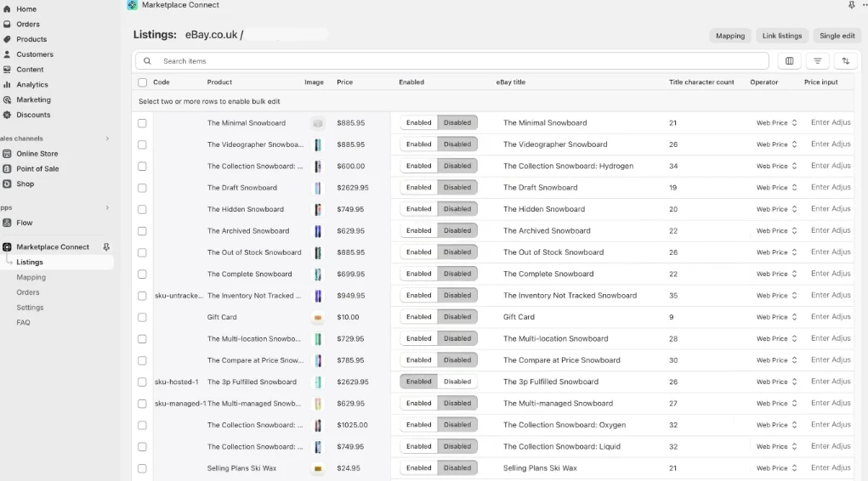Click the Online Store icon
The width and height of the screenshot is (868, 481).
tap(7, 153)
